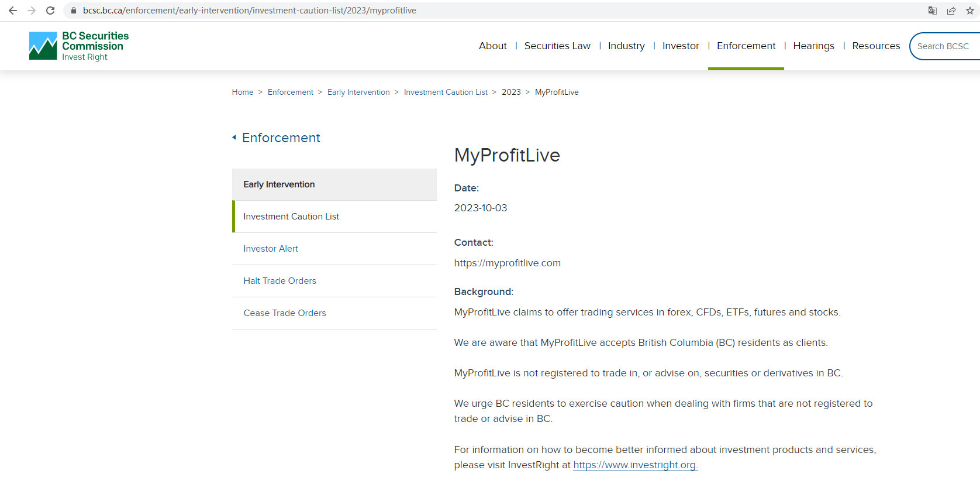The image size is (980, 501).
Task: Click the Search BCSC input field
Action: [944, 46]
